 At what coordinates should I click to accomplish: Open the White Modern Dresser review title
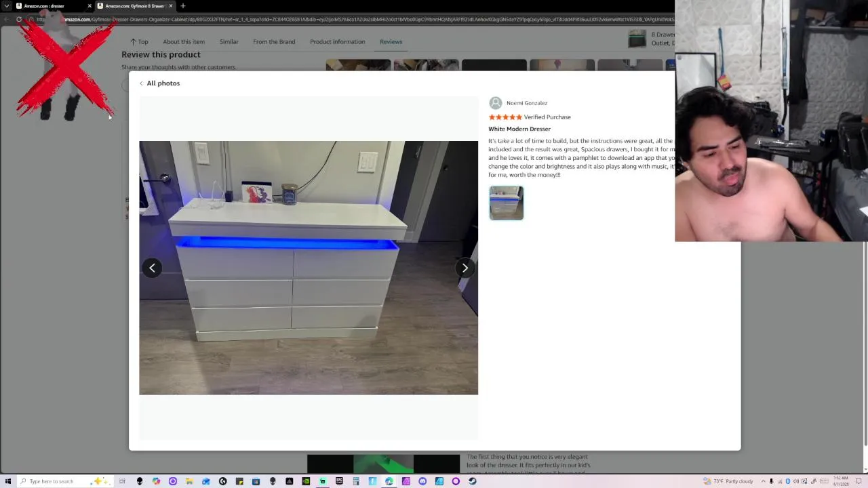[x=519, y=129]
